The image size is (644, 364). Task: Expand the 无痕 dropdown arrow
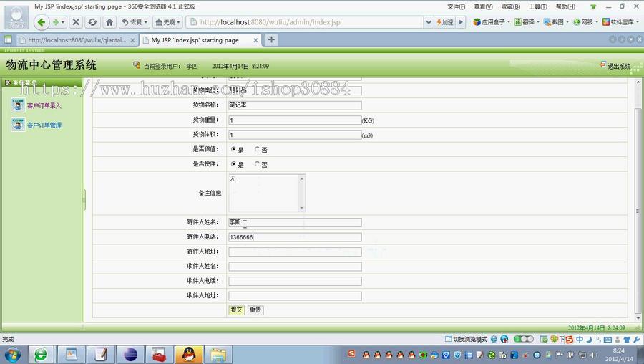pos(179,22)
